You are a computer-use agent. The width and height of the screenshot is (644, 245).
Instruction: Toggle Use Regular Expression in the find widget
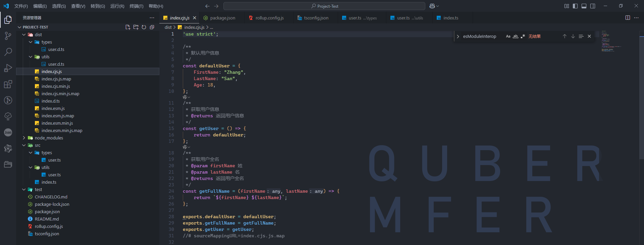point(523,36)
